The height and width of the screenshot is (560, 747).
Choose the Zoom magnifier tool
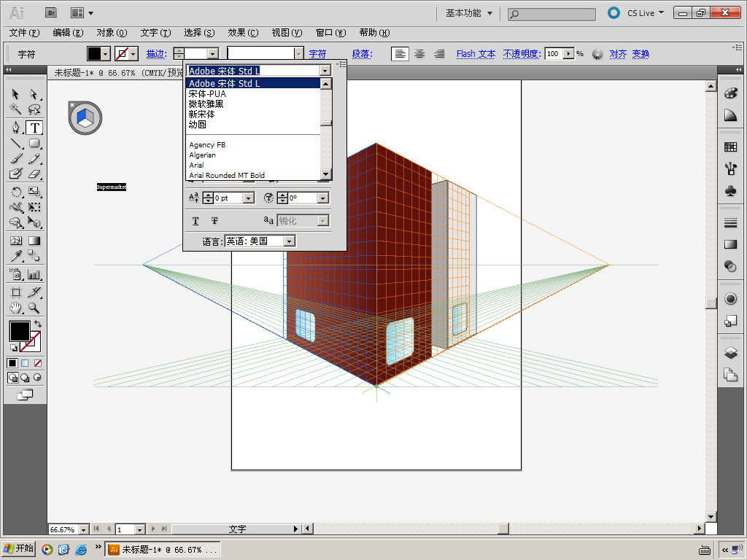[34, 308]
